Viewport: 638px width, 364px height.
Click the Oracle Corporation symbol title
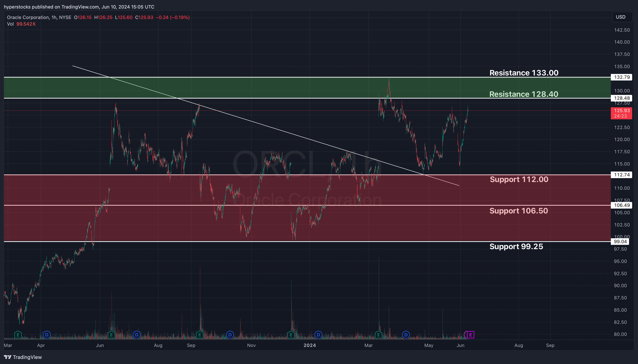pos(28,17)
